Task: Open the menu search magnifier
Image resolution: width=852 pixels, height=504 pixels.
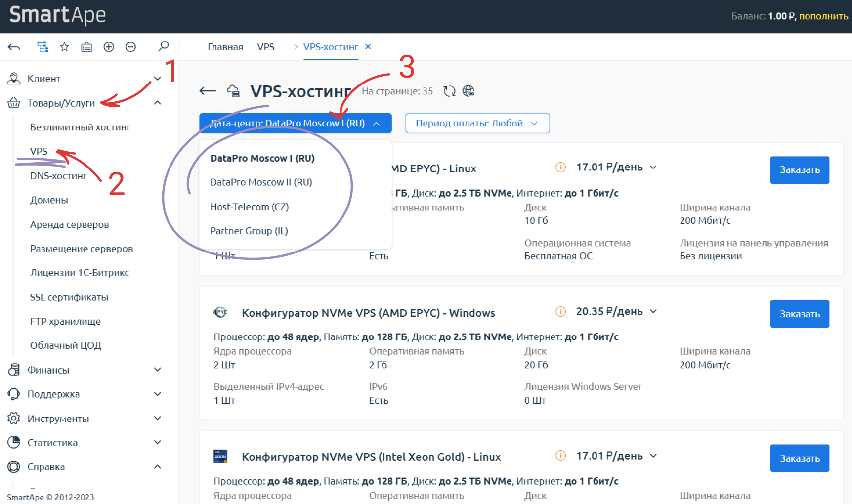Action: [163, 46]
